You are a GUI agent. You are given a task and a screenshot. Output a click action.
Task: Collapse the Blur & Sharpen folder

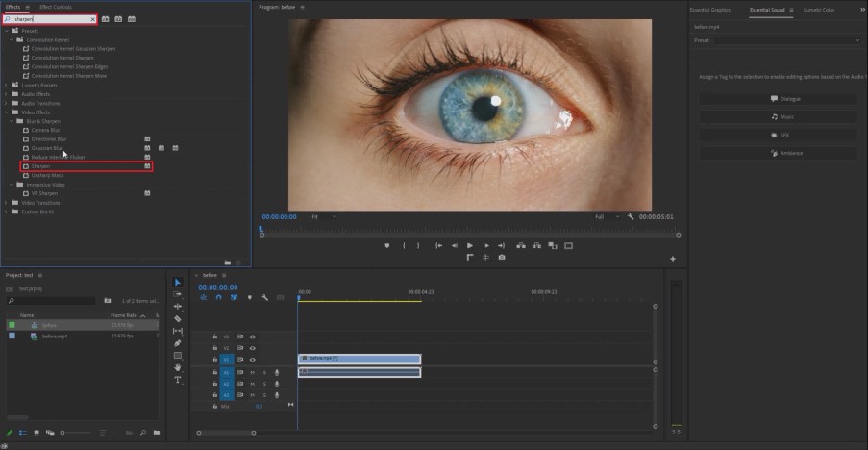pyautogui.click(x=12, y=121)
